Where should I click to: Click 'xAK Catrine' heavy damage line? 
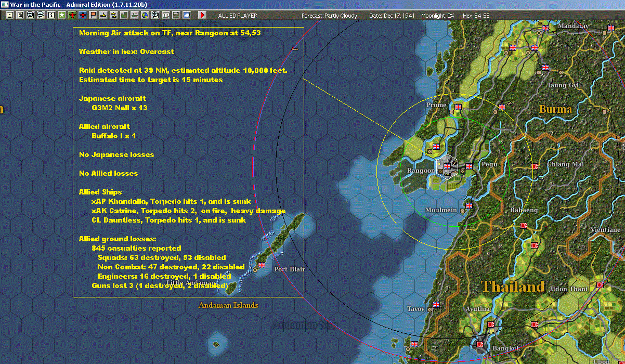188,211
